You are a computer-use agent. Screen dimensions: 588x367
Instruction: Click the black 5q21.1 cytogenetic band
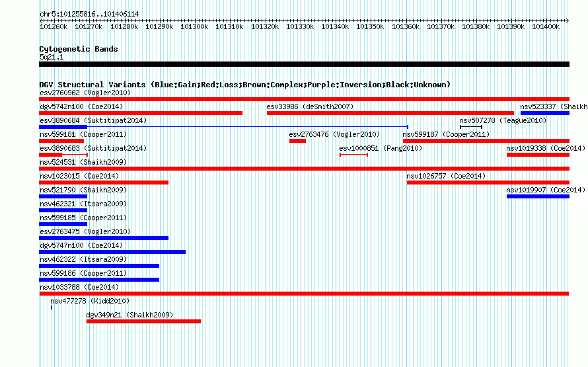(304, 64)
